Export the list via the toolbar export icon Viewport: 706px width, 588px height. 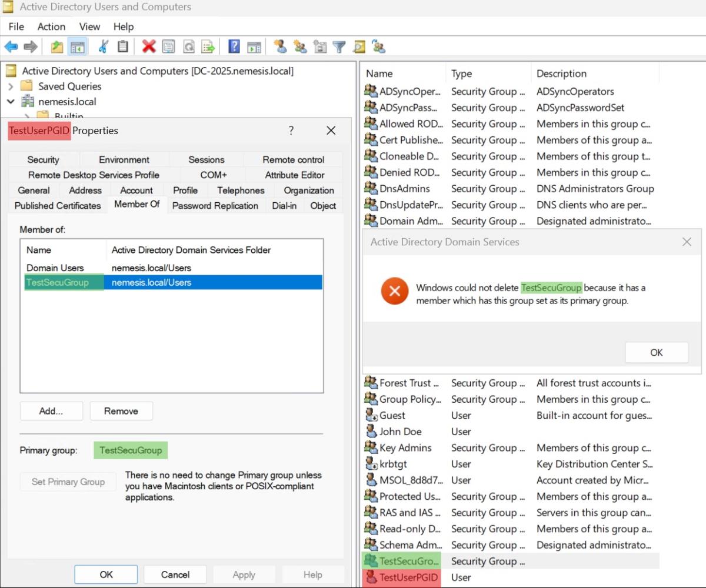[x=208, y=46]
